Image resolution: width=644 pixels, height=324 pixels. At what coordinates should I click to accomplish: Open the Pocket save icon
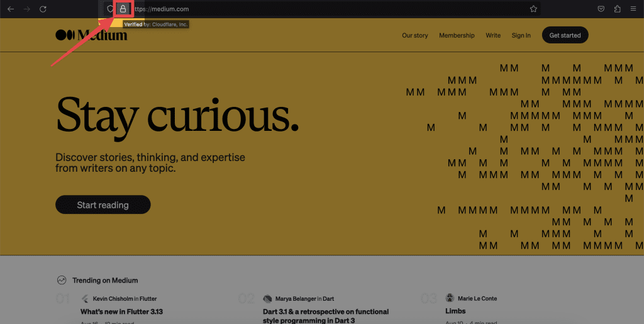(x=601, y=9)
